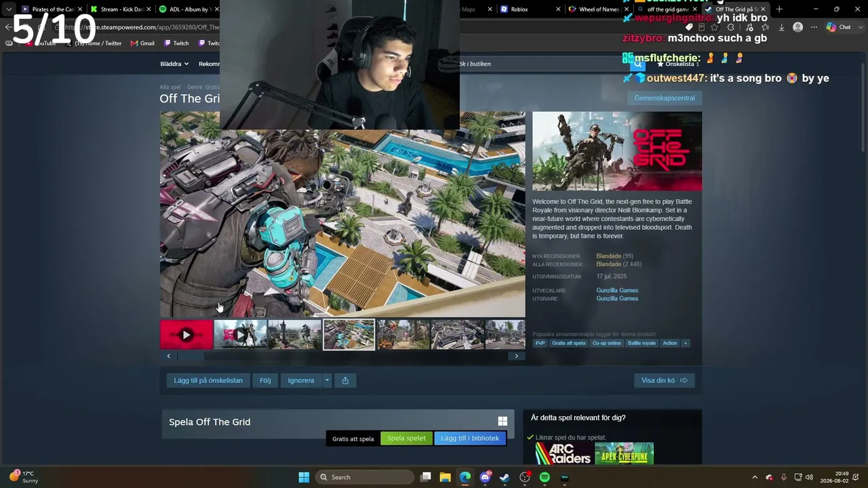The image size is (868, 488).
Task: Play the second trailer thumbnail
Action: (x=241, y=335)
